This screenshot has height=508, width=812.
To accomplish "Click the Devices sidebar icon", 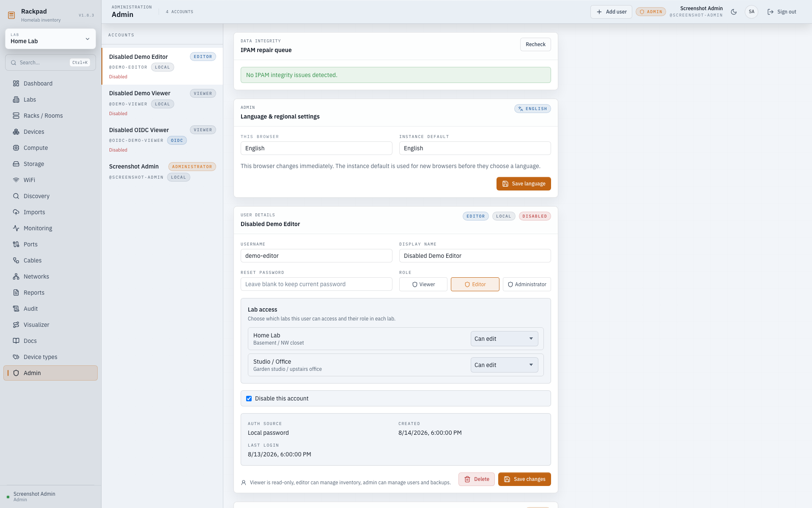I will (16, 132).
